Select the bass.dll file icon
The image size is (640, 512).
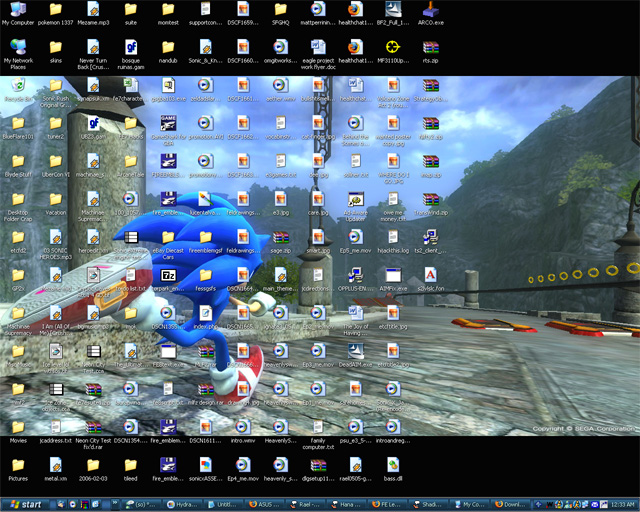pos(393,469)
